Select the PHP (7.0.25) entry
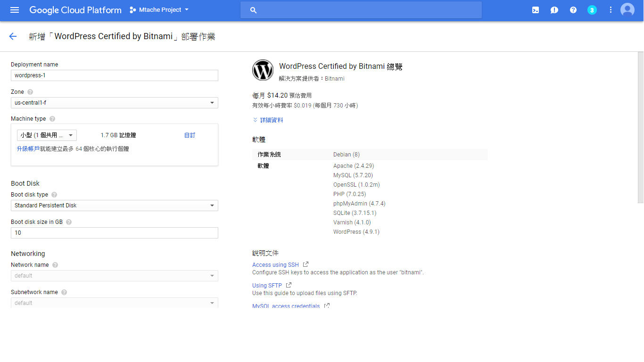Image resolution: width=644 pixels, height=362 pixels. point(350,194)
